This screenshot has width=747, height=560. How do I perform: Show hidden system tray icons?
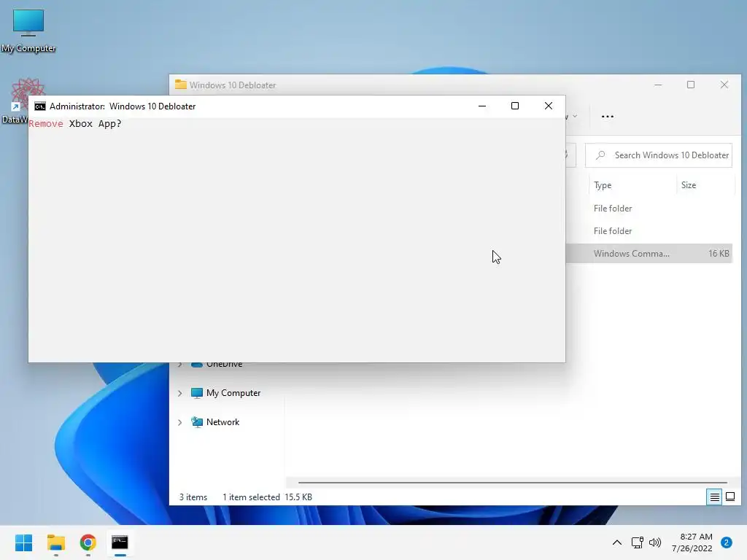pyautogui.click(x=617, y=542)
